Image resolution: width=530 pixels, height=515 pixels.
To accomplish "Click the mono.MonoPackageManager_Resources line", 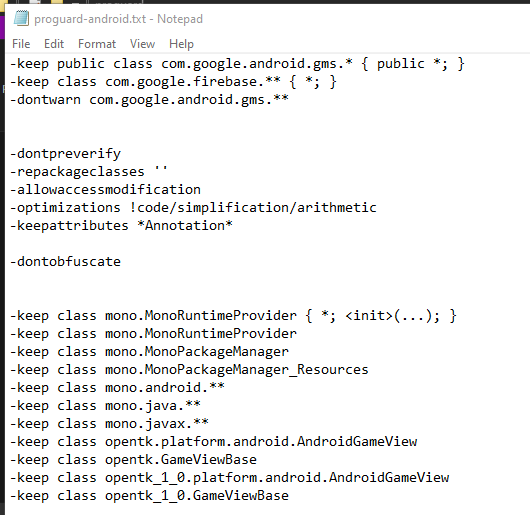I will [189, 369].
